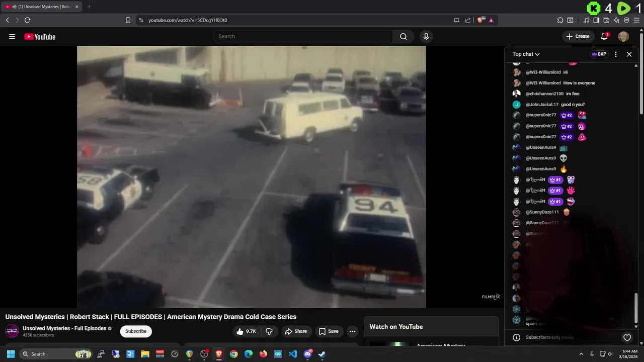Viewport: 644px width, 362px height.
Task: Toggle the browser sidebar panel
Action: (x=596, y=20)
